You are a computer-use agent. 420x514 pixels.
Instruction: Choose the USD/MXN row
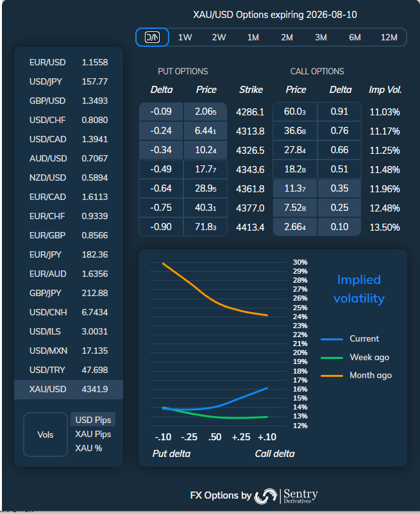(x=69, y=351)
